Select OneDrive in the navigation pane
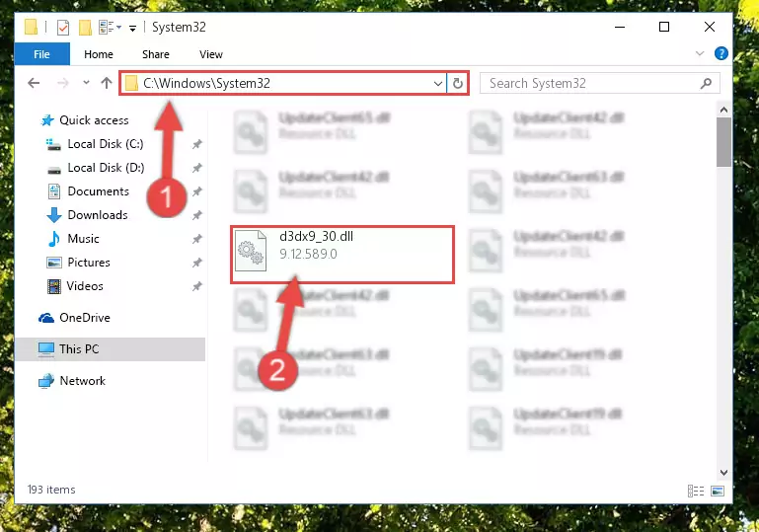Viewport: 759px width, 532px height. coord(85,318)
